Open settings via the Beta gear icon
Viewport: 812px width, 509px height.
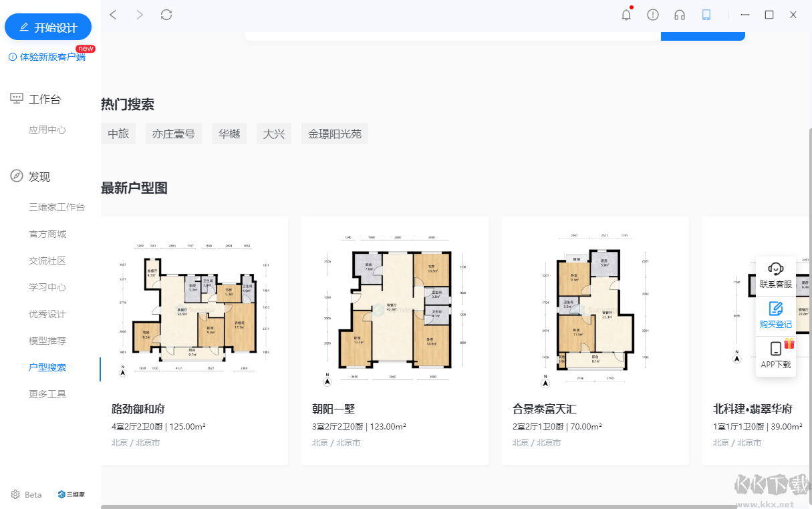(16, 494)
